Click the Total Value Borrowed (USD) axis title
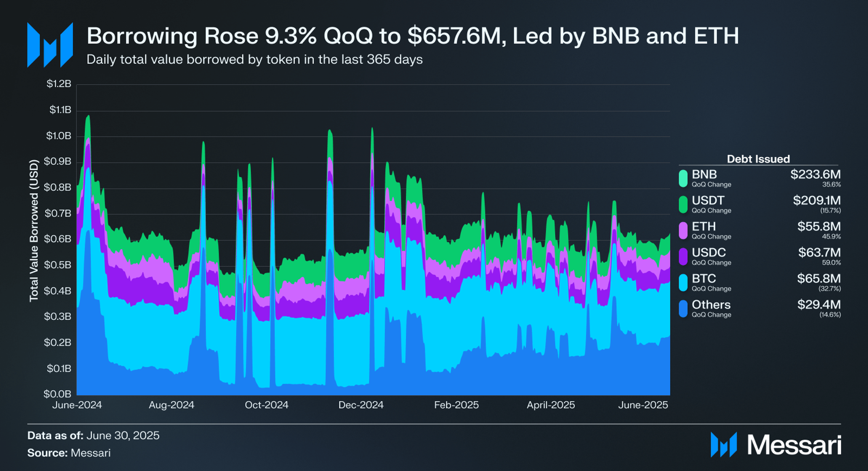 (x=34, y=230)
